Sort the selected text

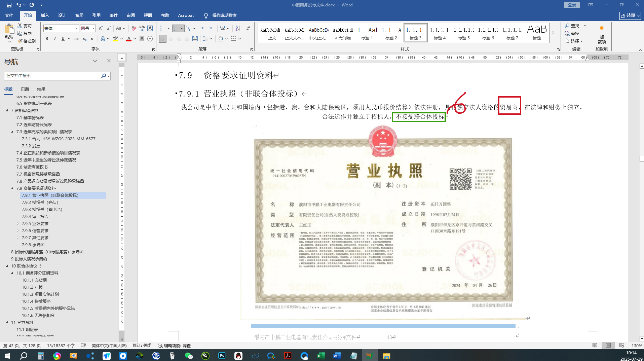pos(238,29)
